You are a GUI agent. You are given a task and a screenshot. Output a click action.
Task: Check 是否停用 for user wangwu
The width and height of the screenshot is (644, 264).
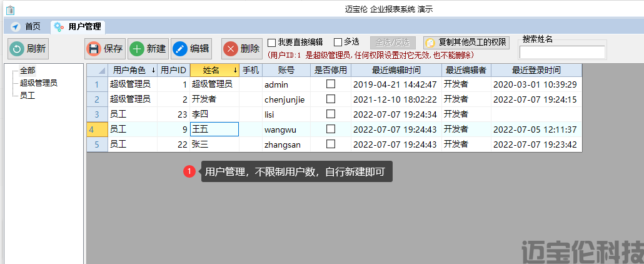[x=331, y=129]
